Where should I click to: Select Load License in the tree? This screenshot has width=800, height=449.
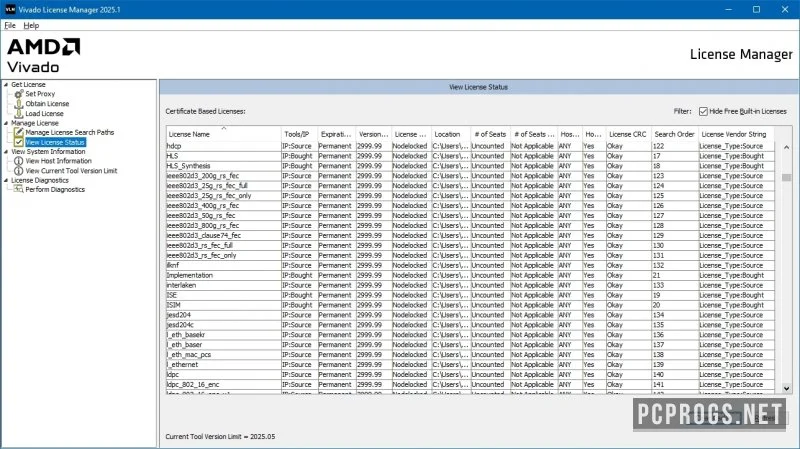[x=44, y=113]
